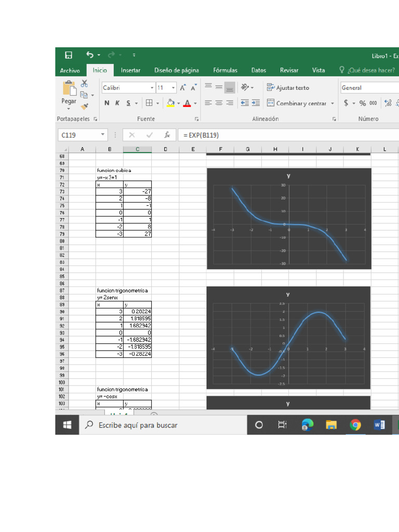Click the text orientation icon
This screenshot has width=399, height=532.
[x=245, y=87]
